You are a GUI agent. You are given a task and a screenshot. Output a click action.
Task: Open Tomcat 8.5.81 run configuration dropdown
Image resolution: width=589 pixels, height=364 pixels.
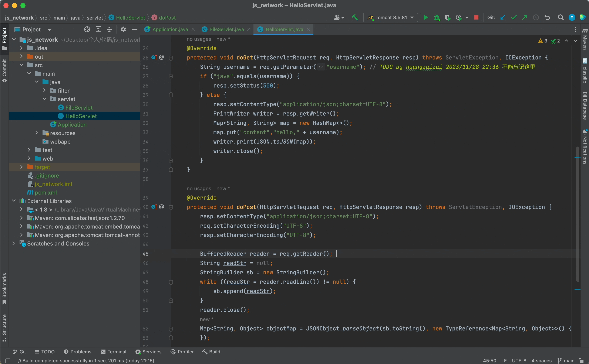point(390,18)
